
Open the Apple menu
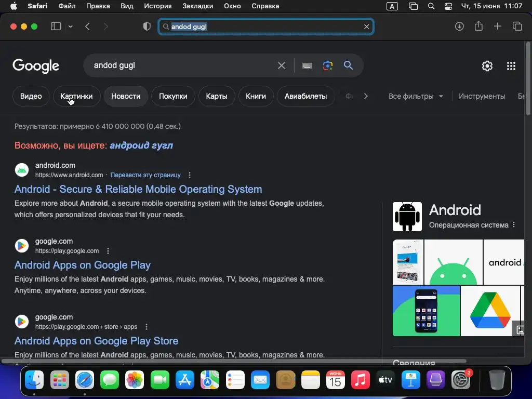pyautogui.click(x=14, y=6)
